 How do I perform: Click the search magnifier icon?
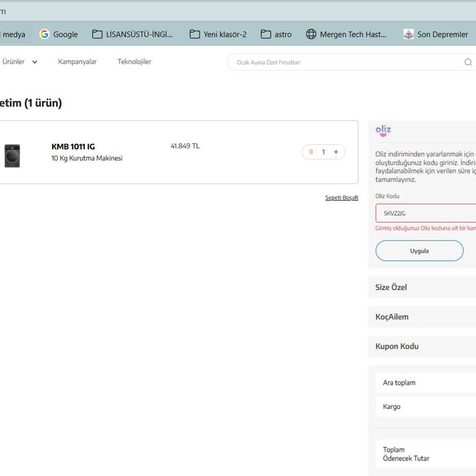468,62
